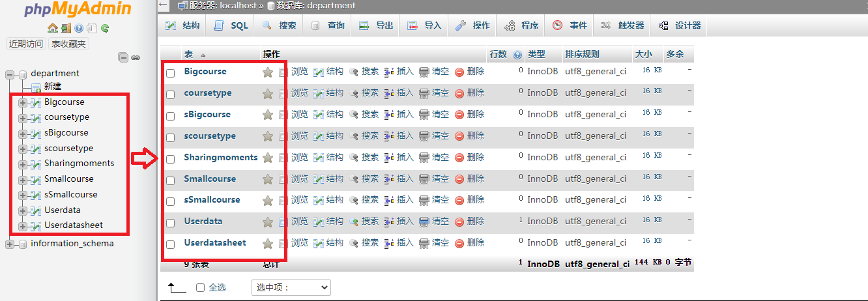Expand the Userdatasheet node in tree
This screenshot has height=301, width=868.
(x=23, y=226)
